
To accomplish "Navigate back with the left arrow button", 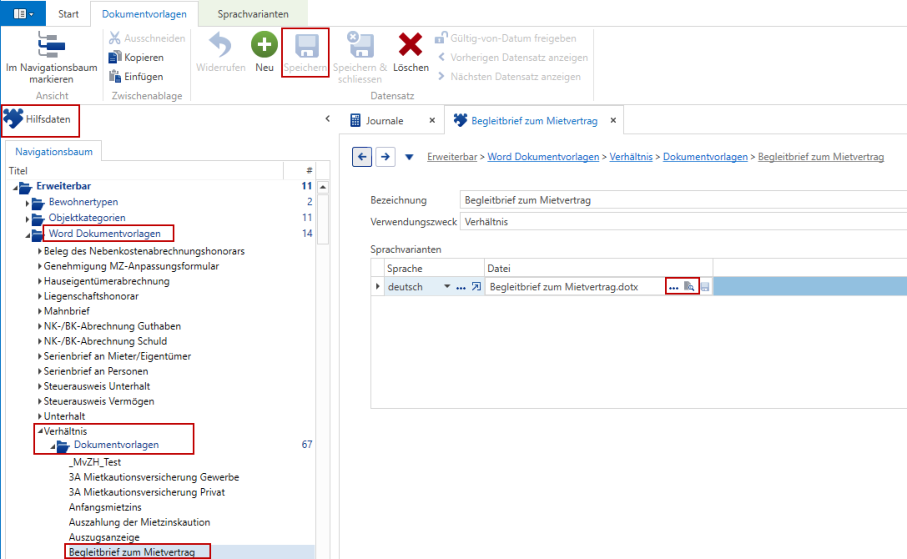I will [x=362, y=157].
